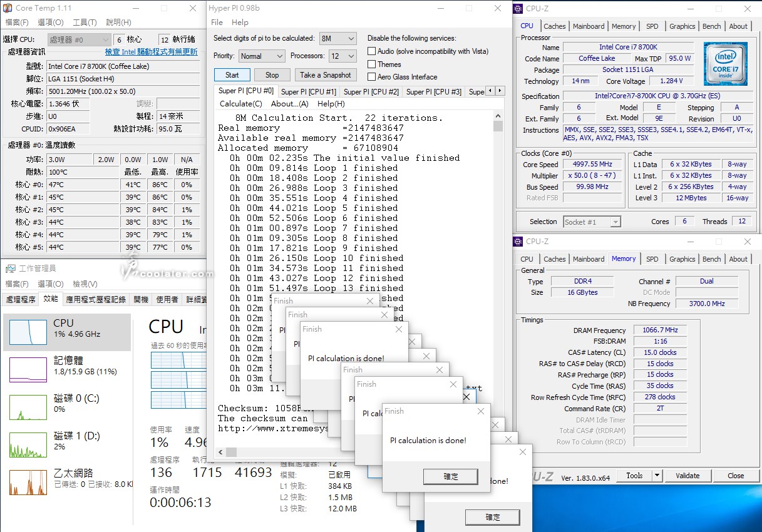Switch to Task Manager 使用者 tab

tap(167, 299)
